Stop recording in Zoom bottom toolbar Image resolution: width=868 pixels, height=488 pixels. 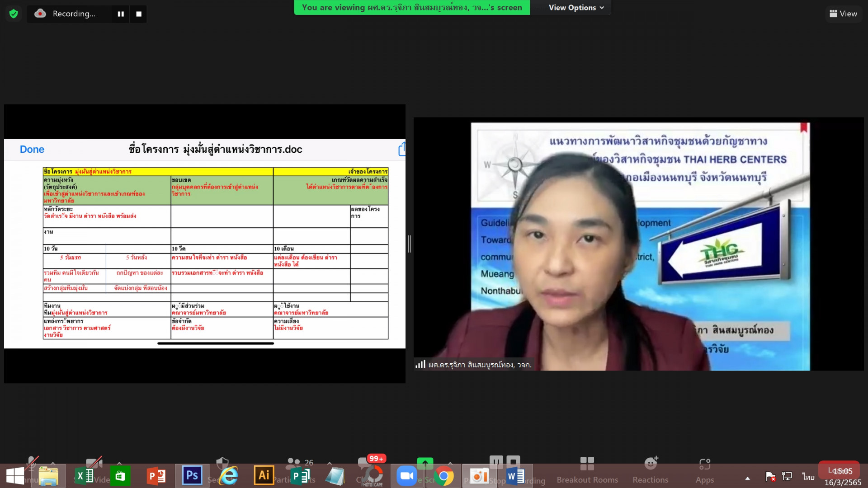(x=513, y=461)
